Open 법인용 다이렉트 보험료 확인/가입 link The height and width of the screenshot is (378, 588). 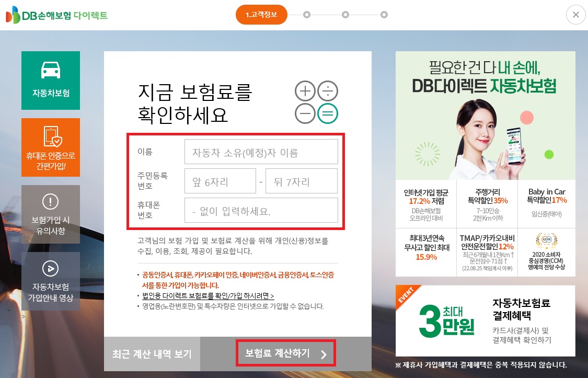(208, 296)
